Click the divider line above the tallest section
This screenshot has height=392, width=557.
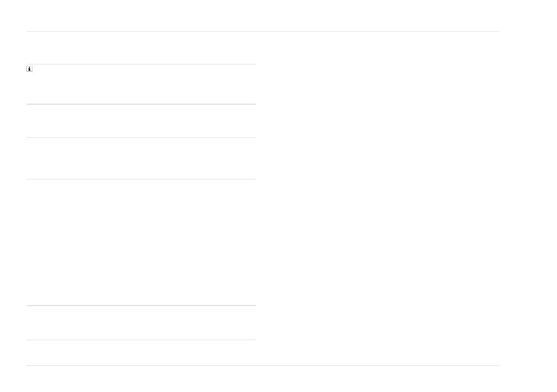coord(141,179)
